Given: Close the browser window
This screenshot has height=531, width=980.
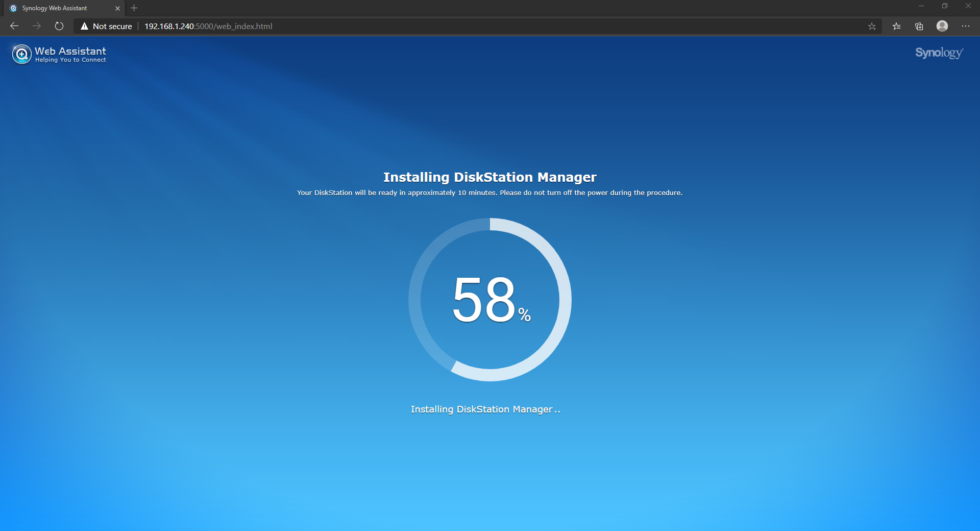Looking at the screenshot, I should [968, 6].
